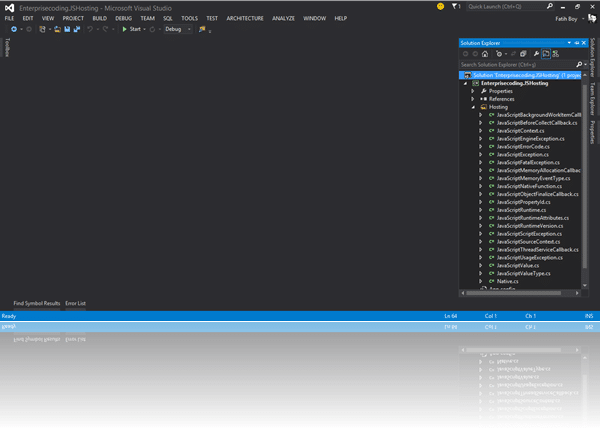Select the Solution 'Enterprisecoding.JSHosting' root item
This screenshot has height=428, width=600.
520,75
